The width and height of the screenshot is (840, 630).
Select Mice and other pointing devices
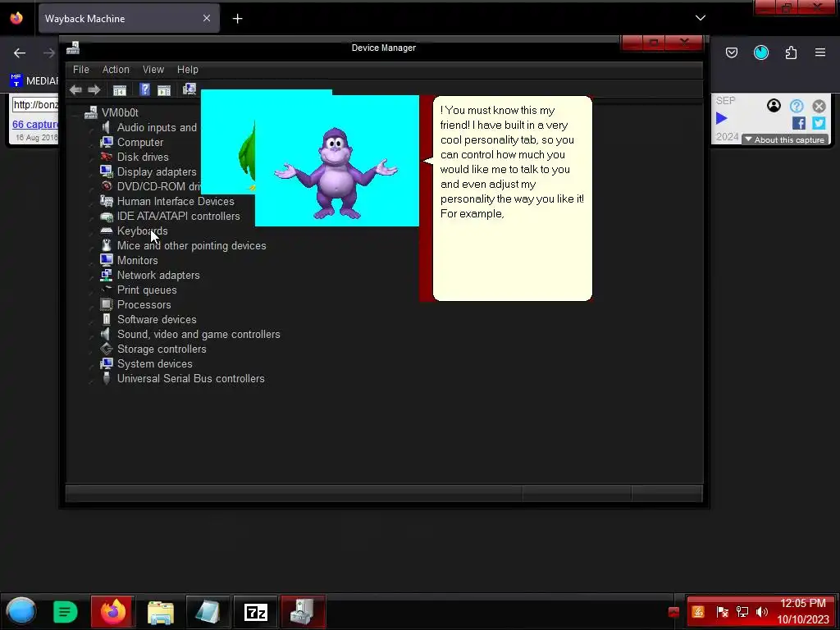pos(191,246)
